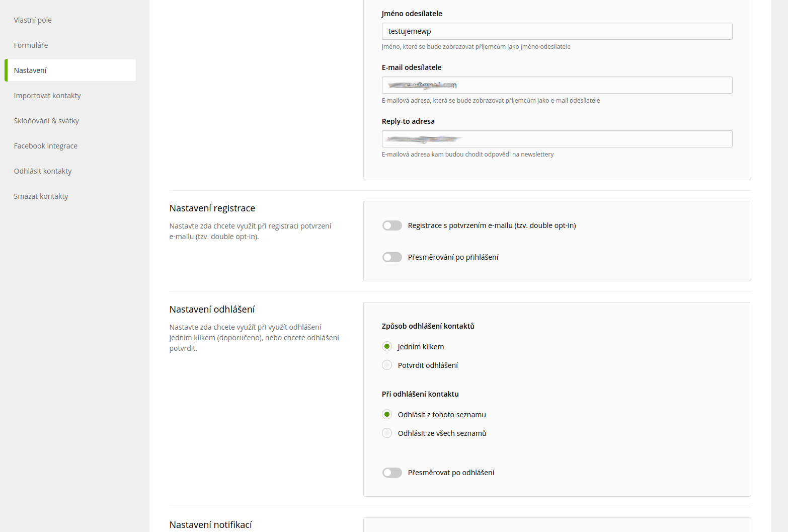Select the Nastavení sidebar item
Image resolution: width=788 pixels, height=532 pixels.
(70, 70)
